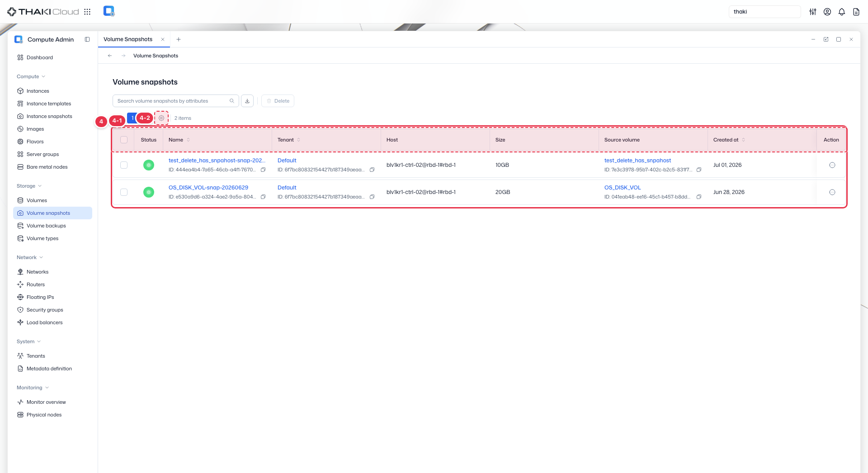Add a new tab with plus icon
This screenshot has width=868, height=473.
179,39
